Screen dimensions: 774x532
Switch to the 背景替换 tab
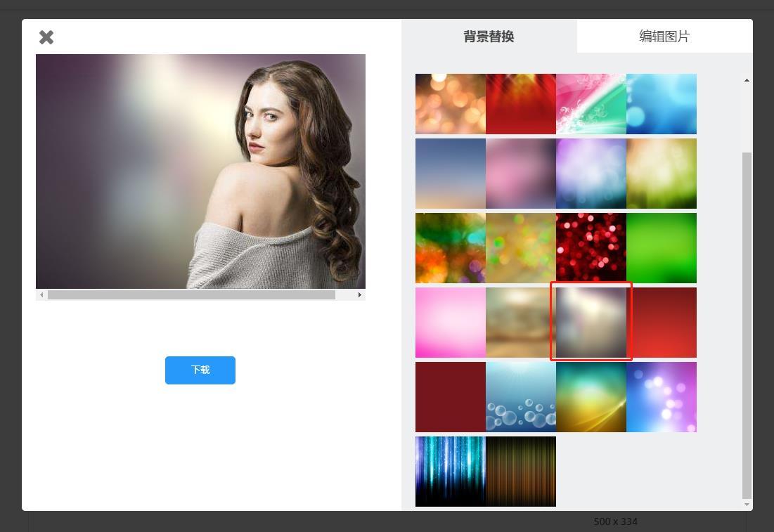pos(489,36)
